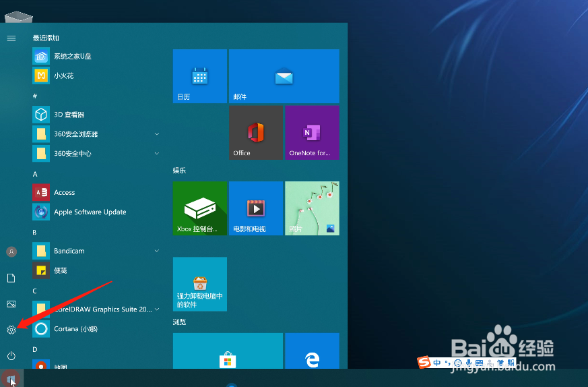Click Sogou microphone voice input icon
588x387 pixels.
coord(469,363)
